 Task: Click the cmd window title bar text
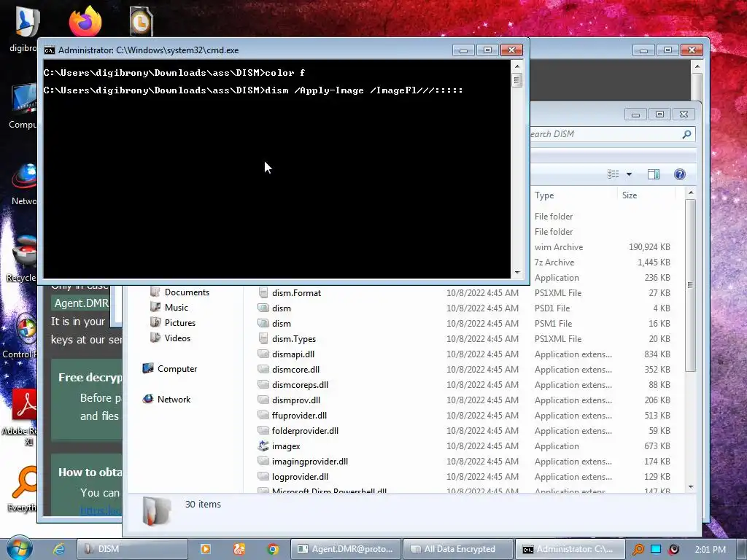[148, 50]
